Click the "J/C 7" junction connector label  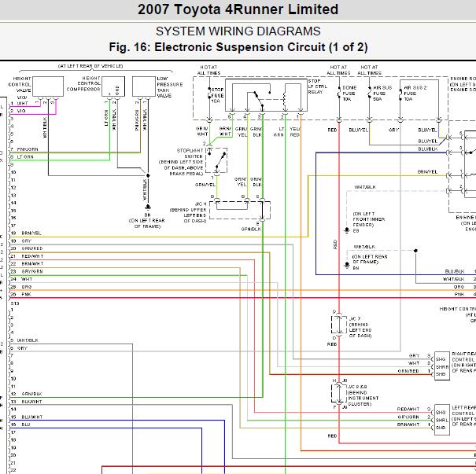click(355, 319)
